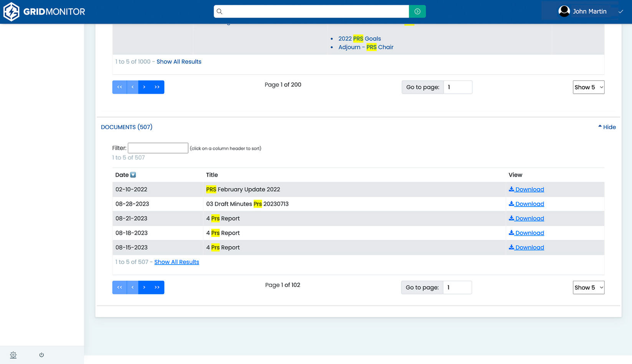Hide the Documents section

[607, 127]
